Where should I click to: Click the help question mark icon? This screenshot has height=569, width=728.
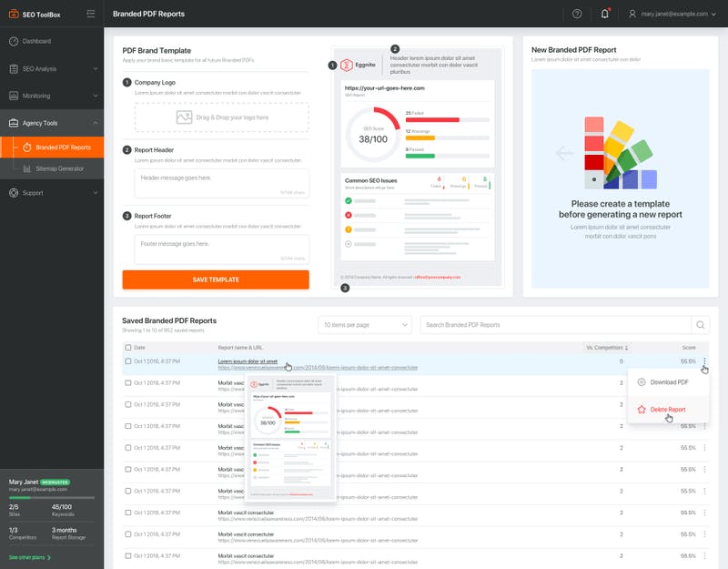[x=577, y=14]
